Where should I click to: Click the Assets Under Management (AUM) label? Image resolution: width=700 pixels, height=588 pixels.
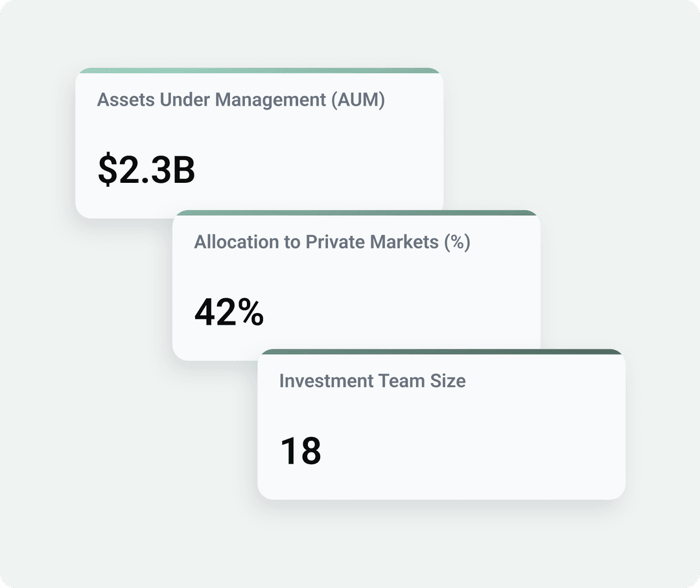(240, 100)
